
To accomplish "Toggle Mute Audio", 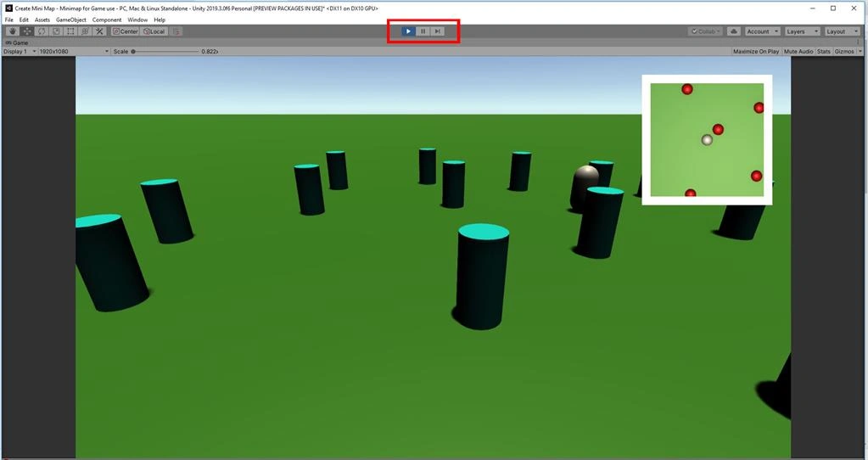I will coord(798,52).
